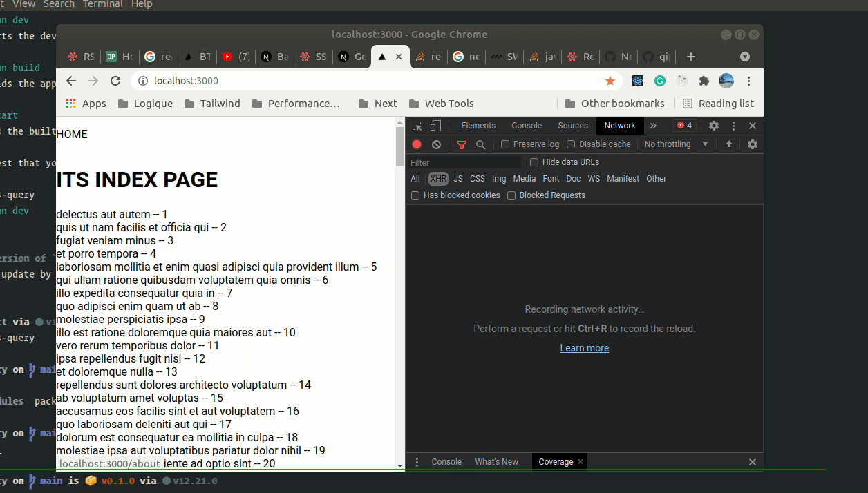Select the Coverage drawer tab
The image size is (868, 493).
[556, 462]
